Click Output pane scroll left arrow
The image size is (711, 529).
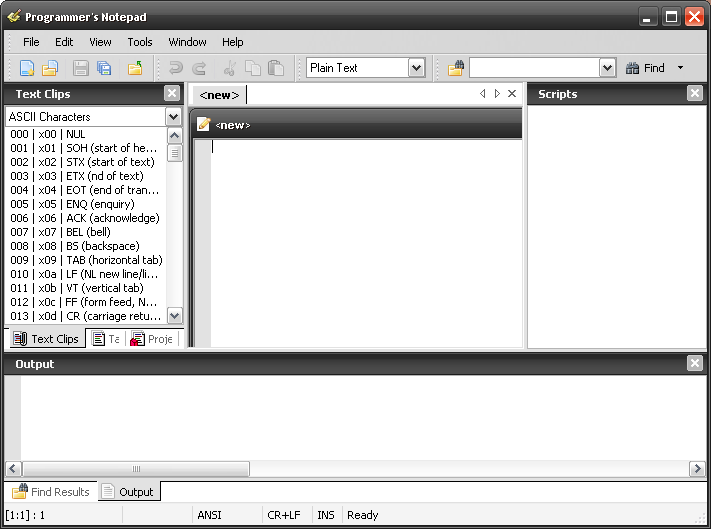(13, 468)
